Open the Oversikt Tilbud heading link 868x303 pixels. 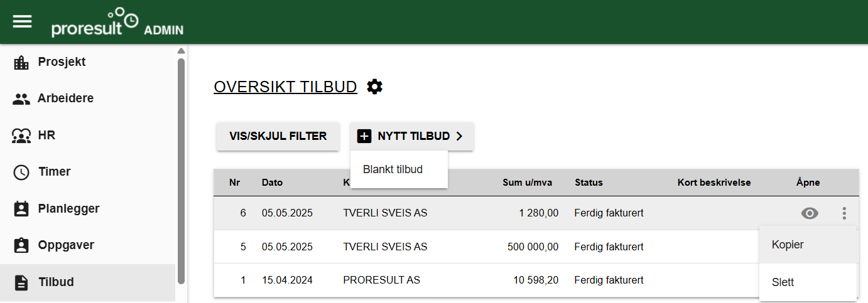285,87
